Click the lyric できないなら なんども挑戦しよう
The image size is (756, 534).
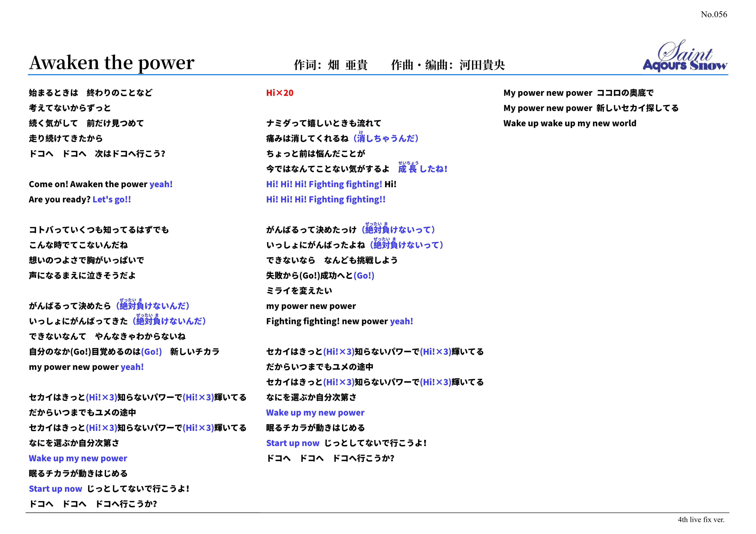(332, 261)
